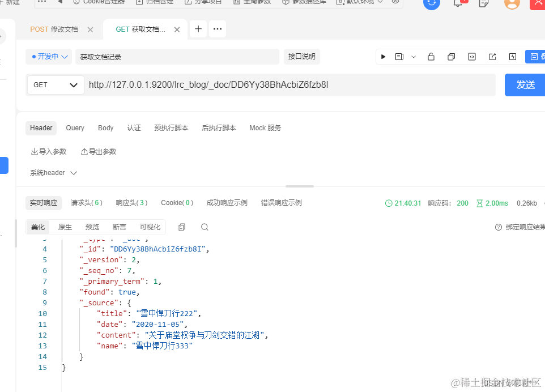Expand the 系统header section
The width and height of the screenshot is (545, 392).
pyautogui.click(x=53, y=172)
